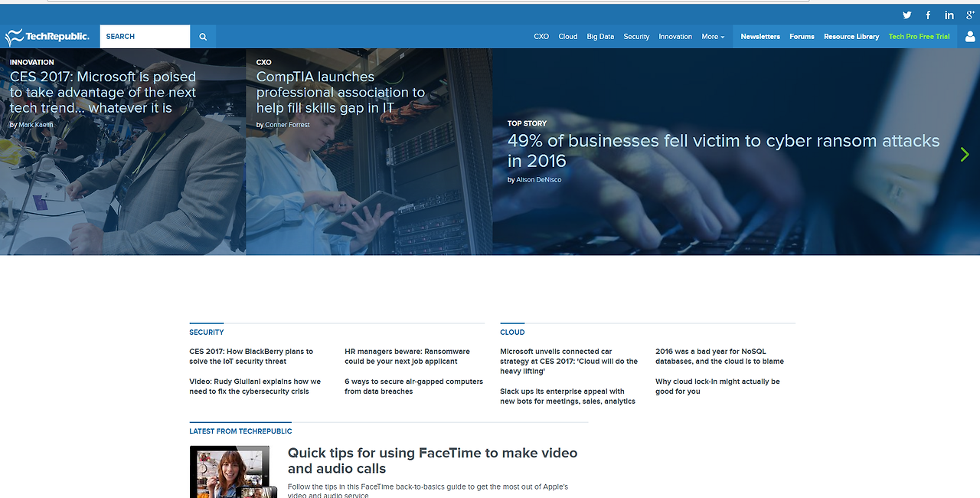Viewport: 980px width, 498px height.
Task: Open CES 2017 Microsoft headline article
Action: coord(103,92)
